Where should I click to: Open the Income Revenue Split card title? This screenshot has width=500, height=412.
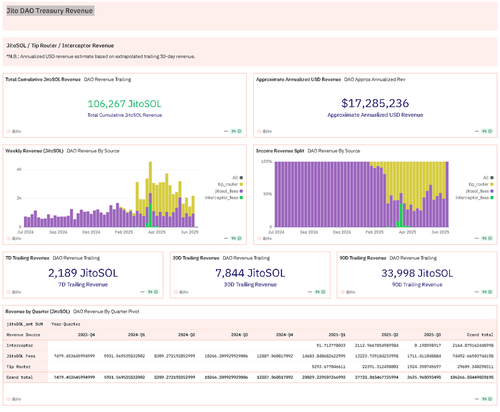[280, 151]
